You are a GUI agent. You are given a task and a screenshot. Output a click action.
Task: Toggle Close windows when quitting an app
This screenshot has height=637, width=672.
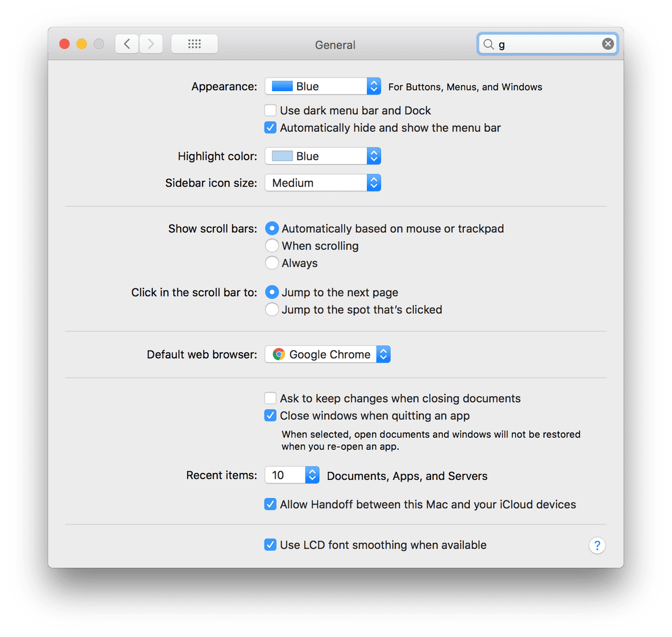pyautogui.click(x=270, y=416)
